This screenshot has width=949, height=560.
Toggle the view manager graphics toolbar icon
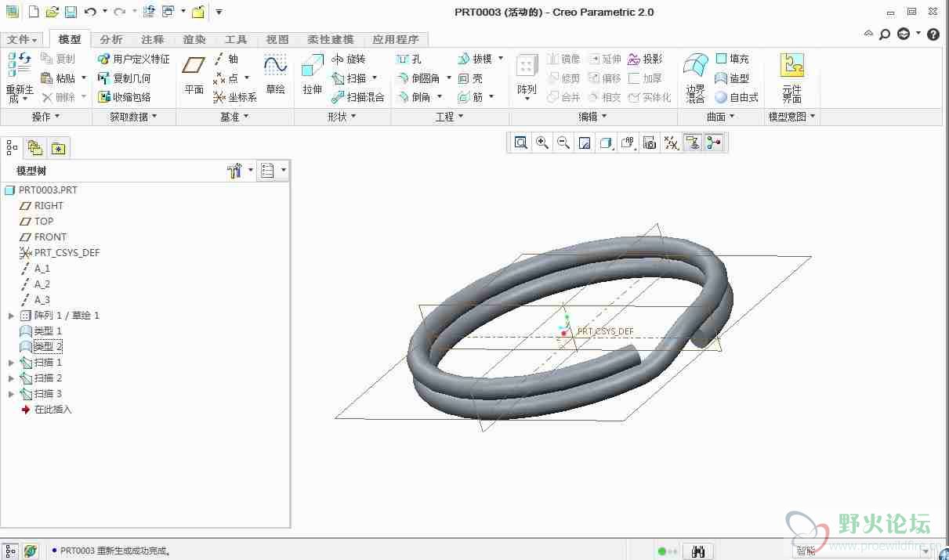point(650,143)
